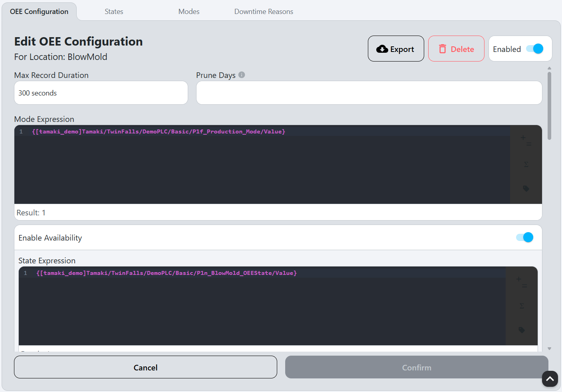Click the scrollbar down arrow

550,348
